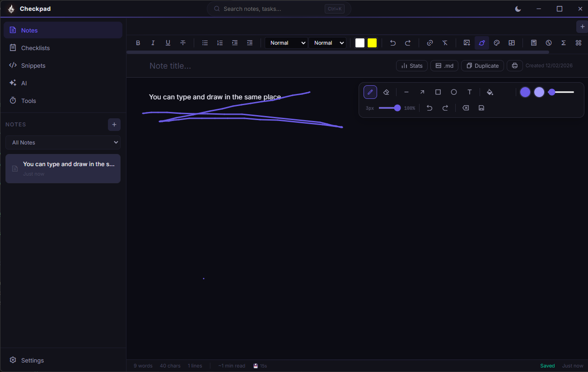Expand the first Normal style dropdown
This screenshot has width=588, height=372.
(286, 43)
